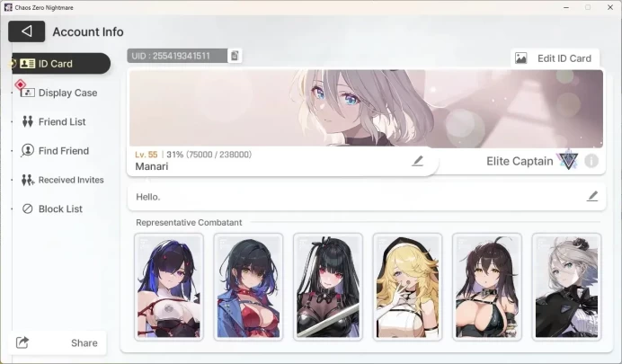Select black-haired combatant holding sword

click(328, 287)
